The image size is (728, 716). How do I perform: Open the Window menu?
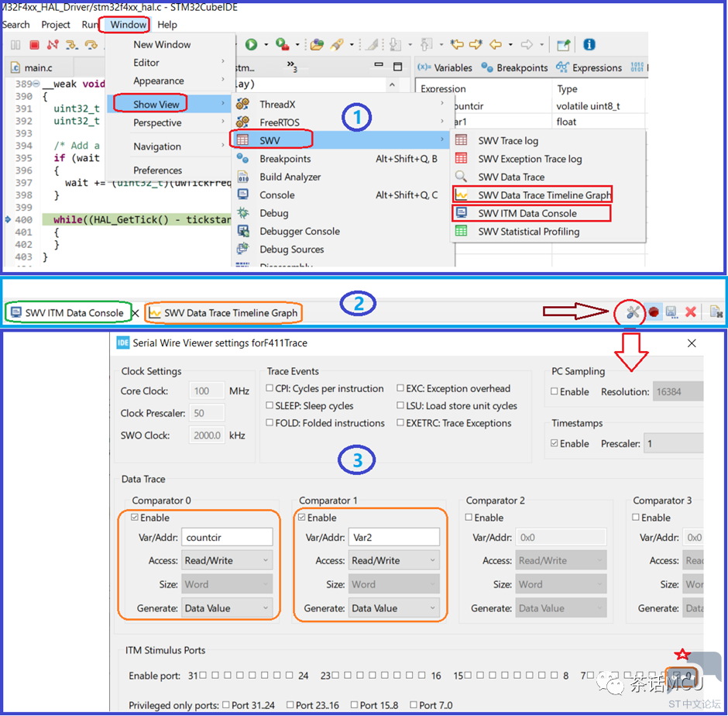pos(128,25)
